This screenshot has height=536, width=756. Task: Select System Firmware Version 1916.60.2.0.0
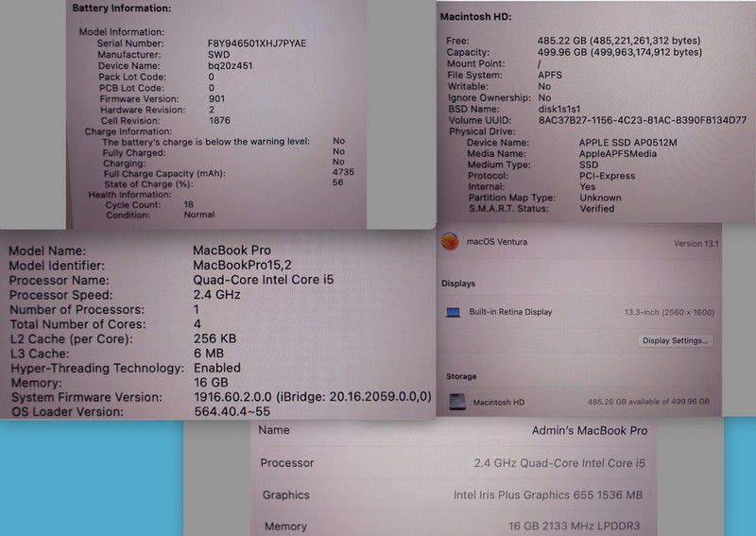coord(232,397)
